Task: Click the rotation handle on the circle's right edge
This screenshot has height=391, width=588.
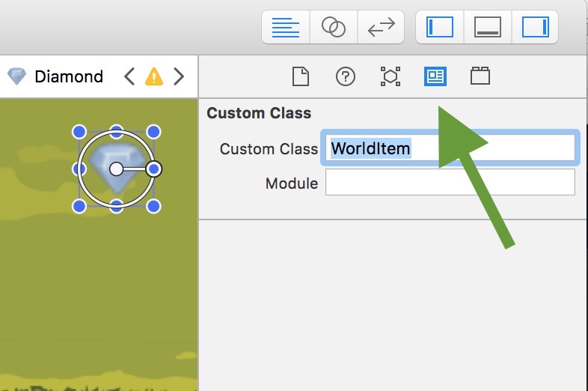Action: pyautogui.click(x=153, y=169)
